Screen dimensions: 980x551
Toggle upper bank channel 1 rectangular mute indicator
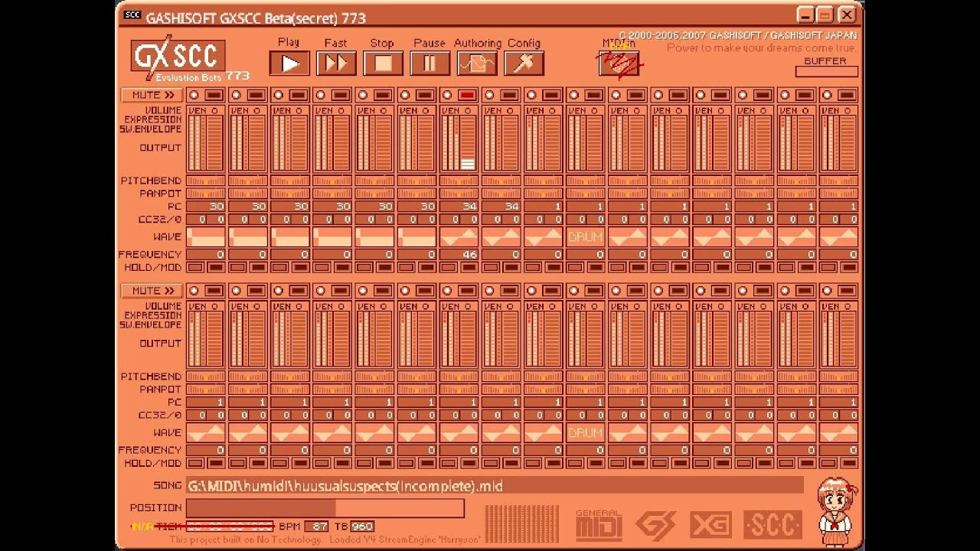click(x=214, y=95)
